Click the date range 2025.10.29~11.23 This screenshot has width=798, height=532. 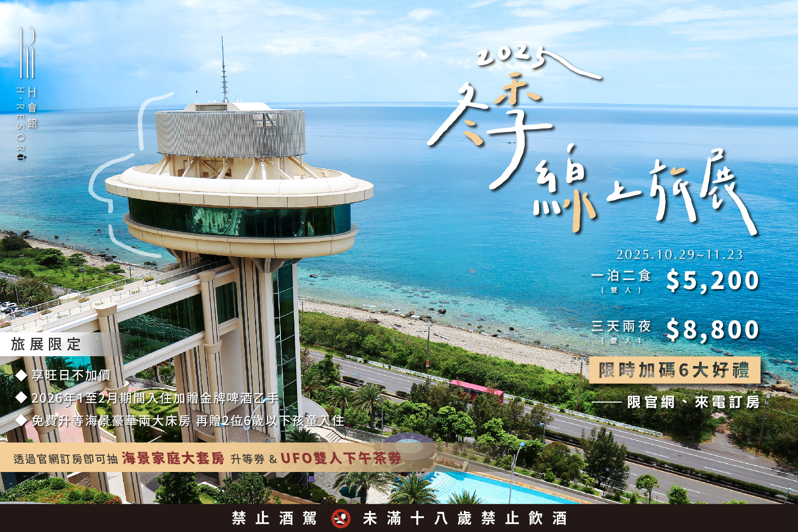(x=679, y=255)
